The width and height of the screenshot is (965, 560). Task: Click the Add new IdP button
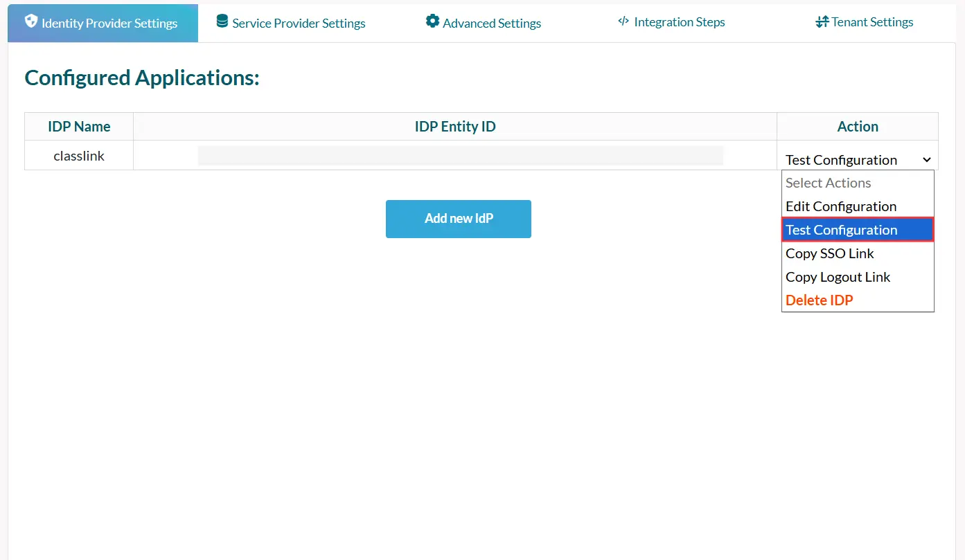458,219
